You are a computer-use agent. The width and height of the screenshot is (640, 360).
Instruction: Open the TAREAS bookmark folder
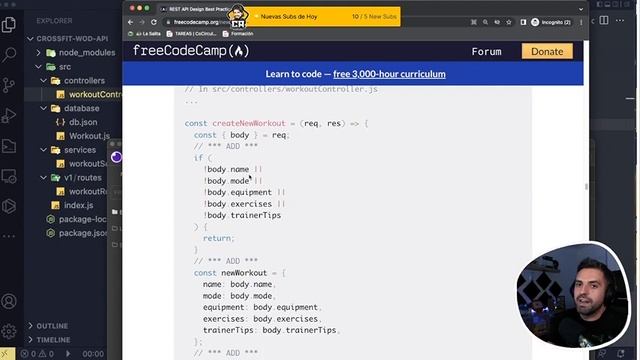tap(191, 34)
